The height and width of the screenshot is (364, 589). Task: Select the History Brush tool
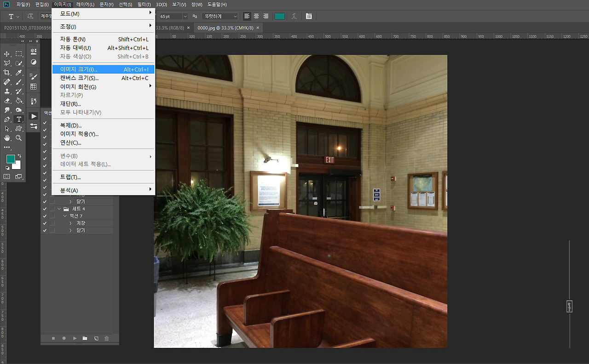(x=19, y=91)
